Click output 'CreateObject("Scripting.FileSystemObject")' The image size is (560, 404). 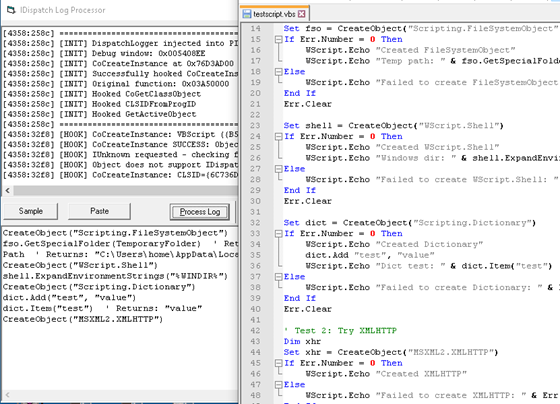[115, 233]
